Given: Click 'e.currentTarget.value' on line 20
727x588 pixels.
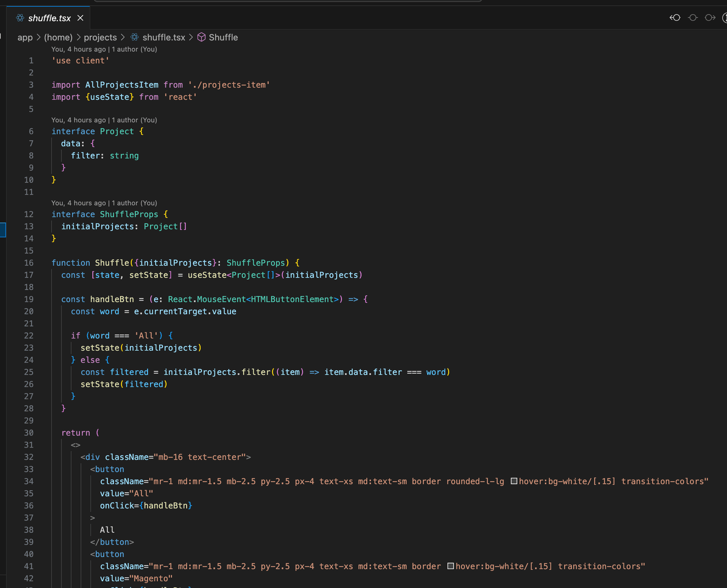Looking at the screenshot, I should 185,311.
